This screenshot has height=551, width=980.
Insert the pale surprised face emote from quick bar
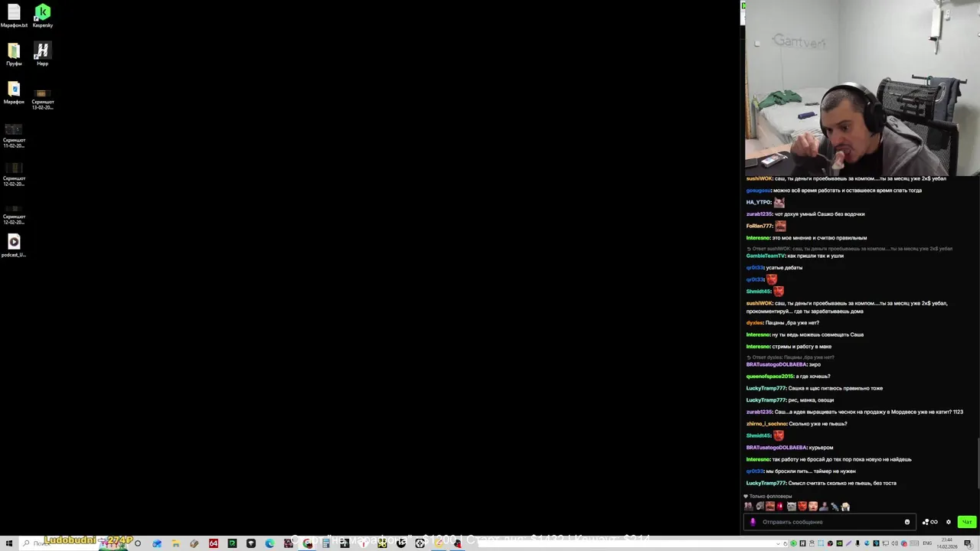[x=813, y=506]
